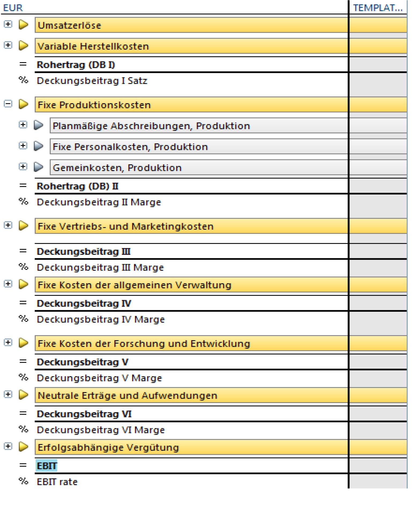Screen dimensions: 420x507
Task: Click yellow arrow icon beside Variable Herstellkosten
Action: 24,46
